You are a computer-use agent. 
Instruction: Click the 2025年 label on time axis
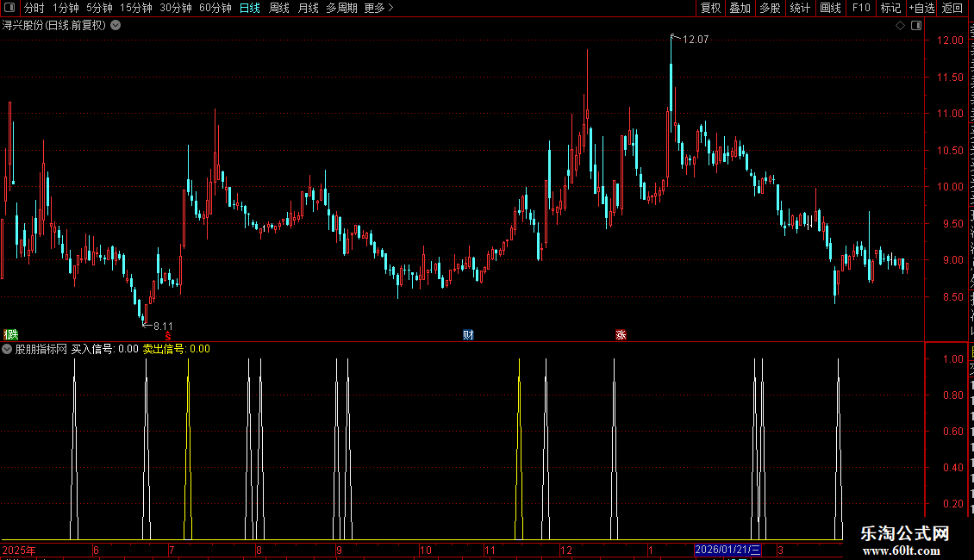click(x=19, y=550)
